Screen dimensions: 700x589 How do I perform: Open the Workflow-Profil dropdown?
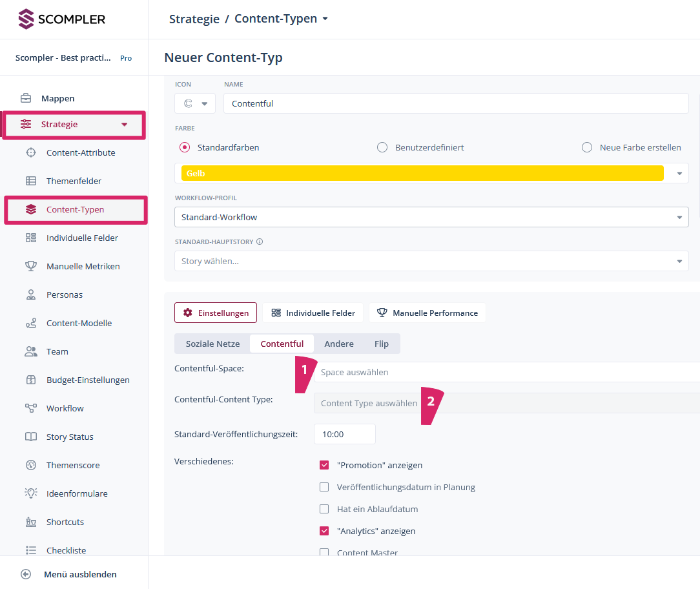(x=431, y=217)
